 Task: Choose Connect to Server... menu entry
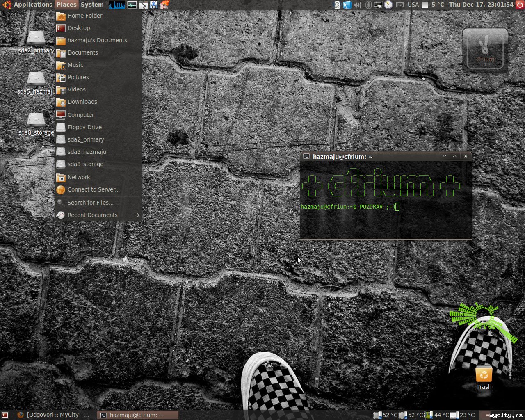tap(94, 189)
